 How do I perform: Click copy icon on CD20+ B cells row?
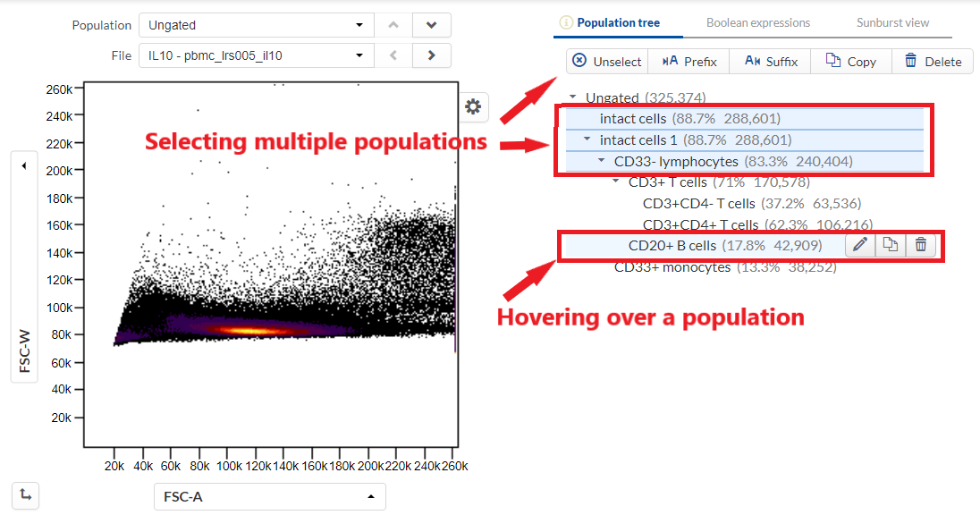pyautogui.click(x=890, y=245)
